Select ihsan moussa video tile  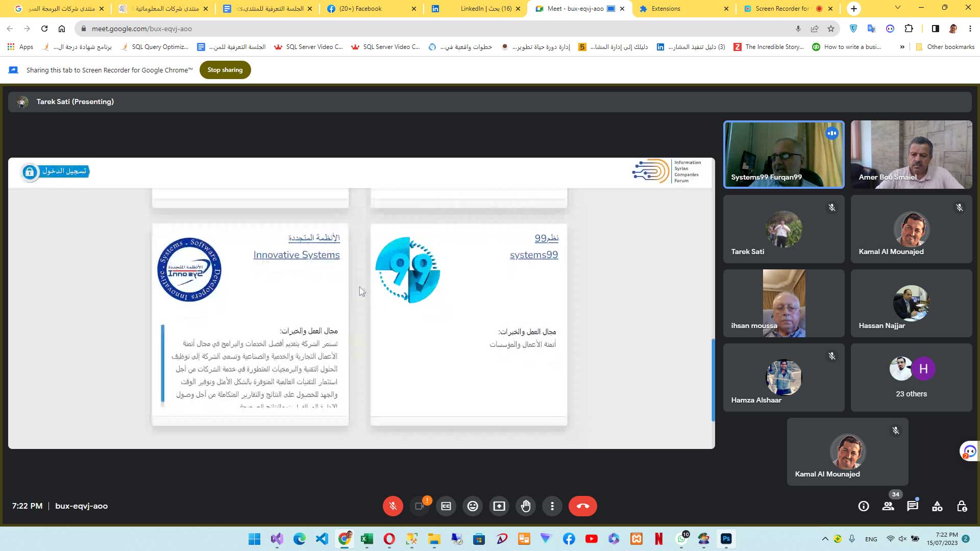coord(783,303)
